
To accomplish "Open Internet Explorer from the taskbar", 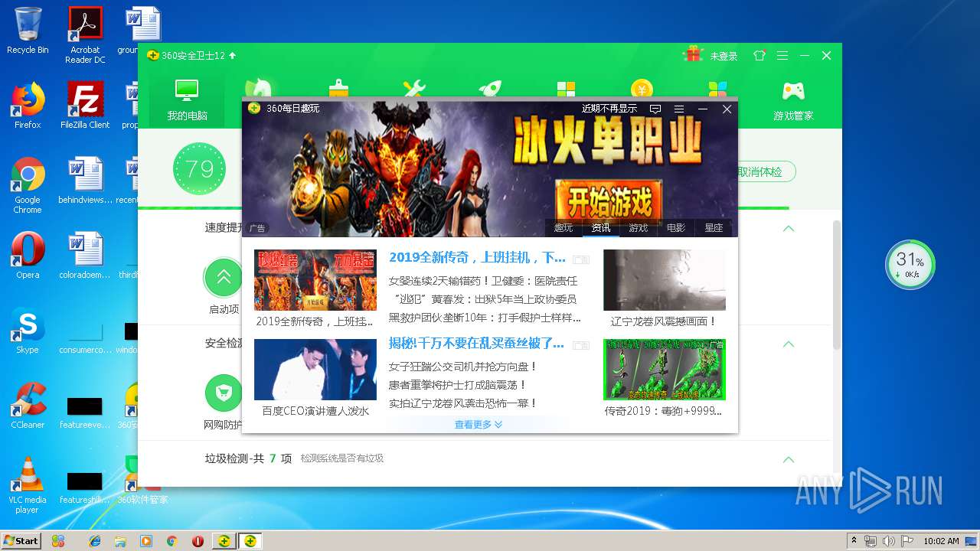I will (x=95, y=540).
